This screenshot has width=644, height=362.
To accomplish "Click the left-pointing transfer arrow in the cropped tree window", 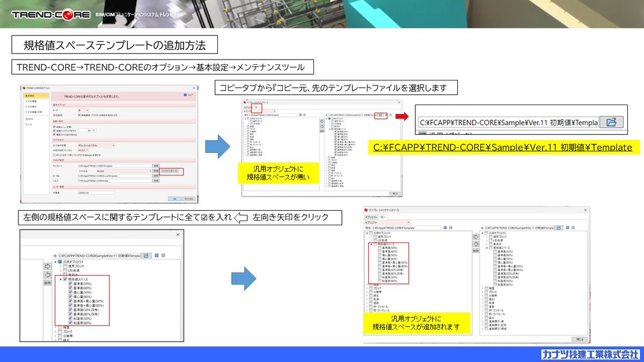I will [48, 275].
